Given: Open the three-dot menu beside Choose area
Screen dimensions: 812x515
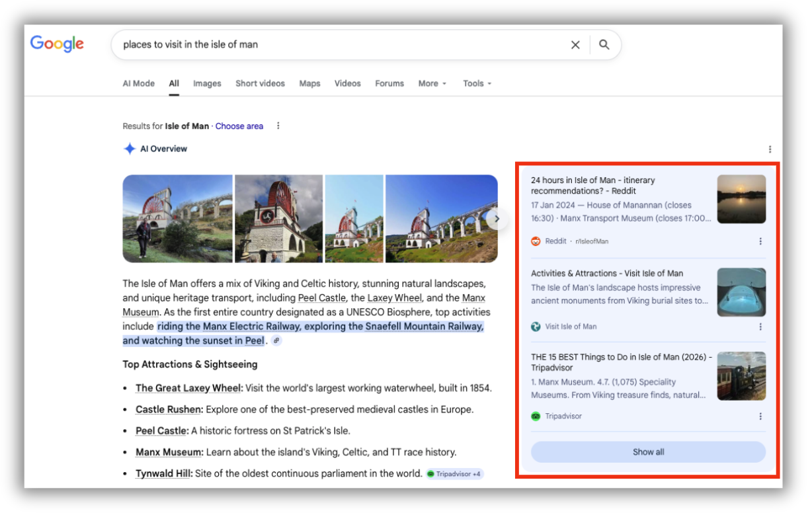Looking at the screenshot, I should (x=278, y=126).
